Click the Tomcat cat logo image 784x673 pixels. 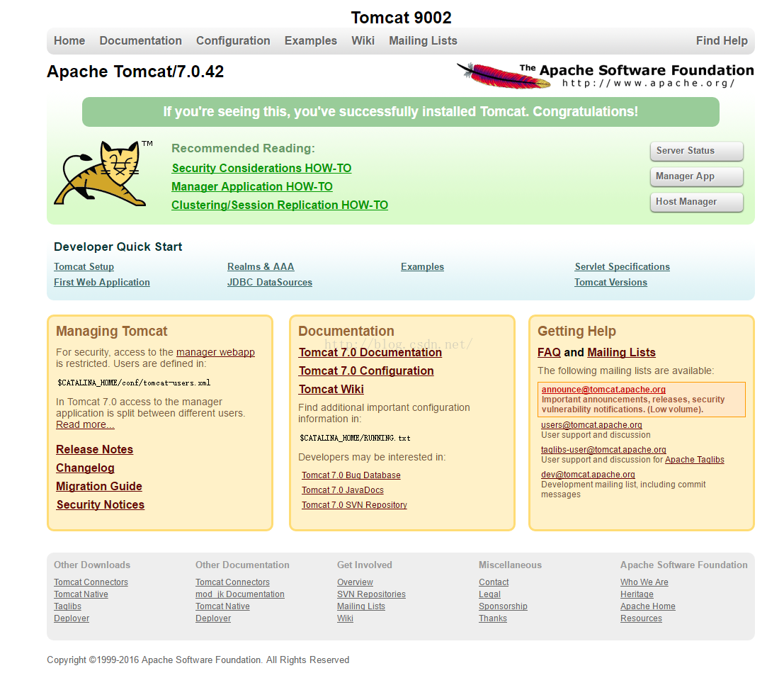[x=103, y=173]
